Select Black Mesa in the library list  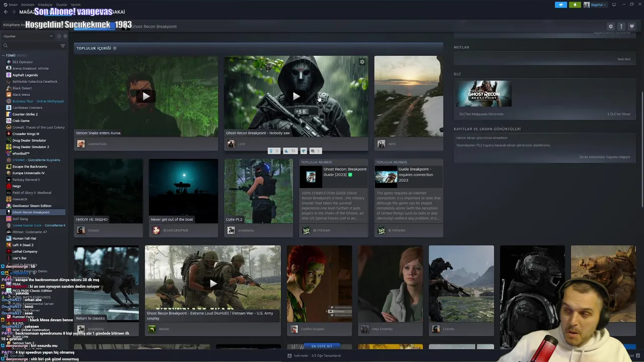[21, 95]
